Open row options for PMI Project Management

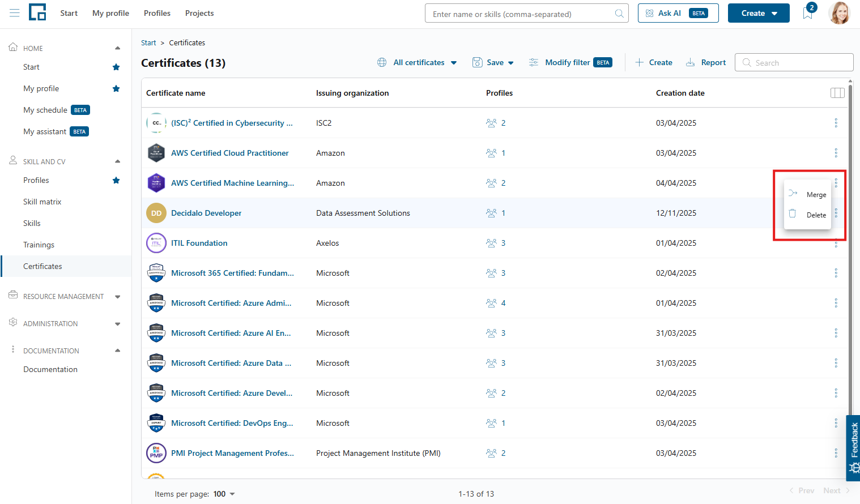tap(836, 453)
